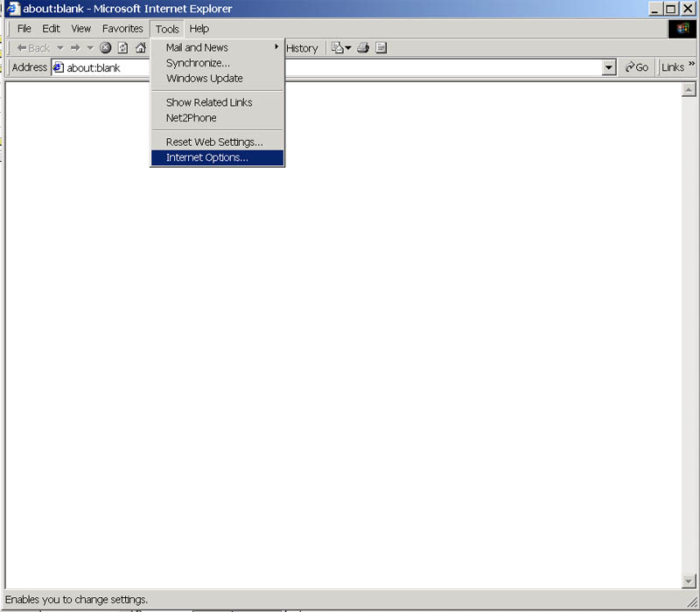Choose Net2Phone from the Tools menu

[217, 118]
